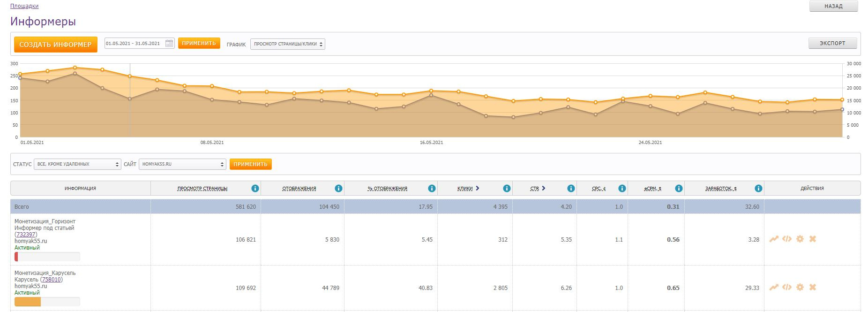This screenshot has height=312, width=868.
Task: Get embed code icon for informer 732397
Action: coord(787,239)
